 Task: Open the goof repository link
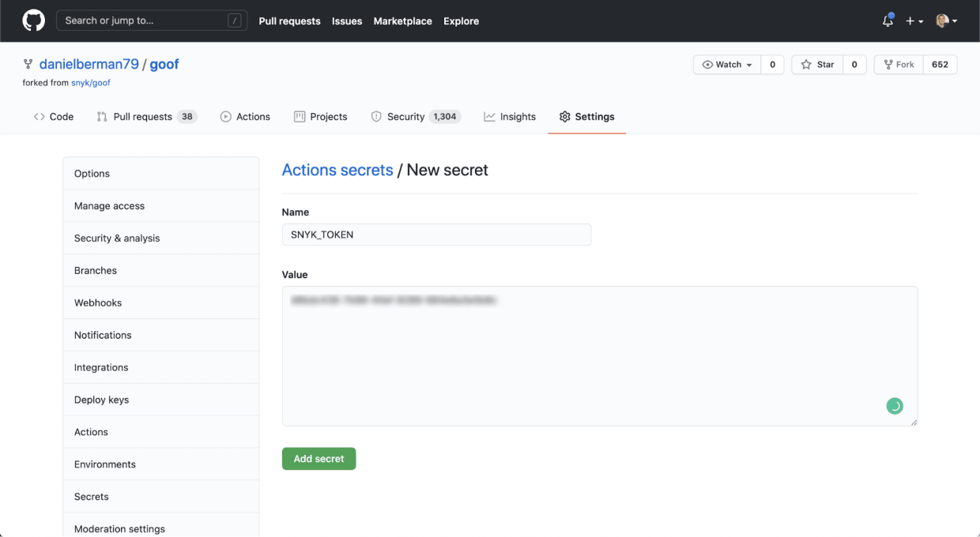[x=164, y=64]
